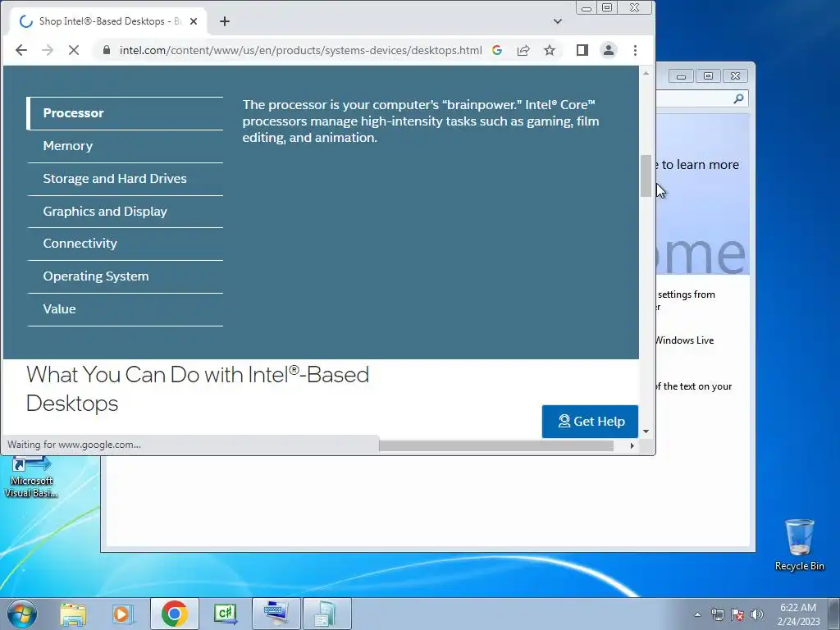Click the padlock site info icon
Image resolution: width=840 pixels, height=630 pixels.
tap(107, 50)
